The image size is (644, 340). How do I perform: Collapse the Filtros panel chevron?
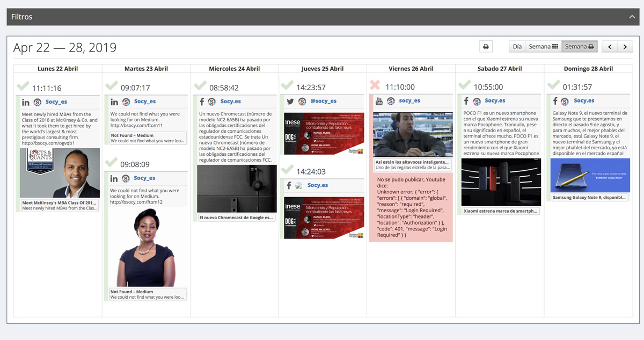pos(632,17)
